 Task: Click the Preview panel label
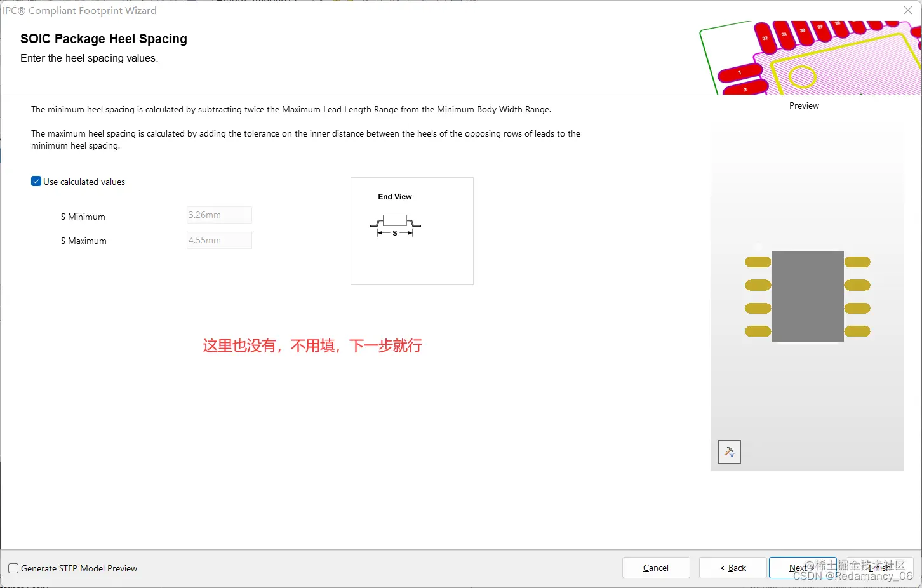coord(803,105)
